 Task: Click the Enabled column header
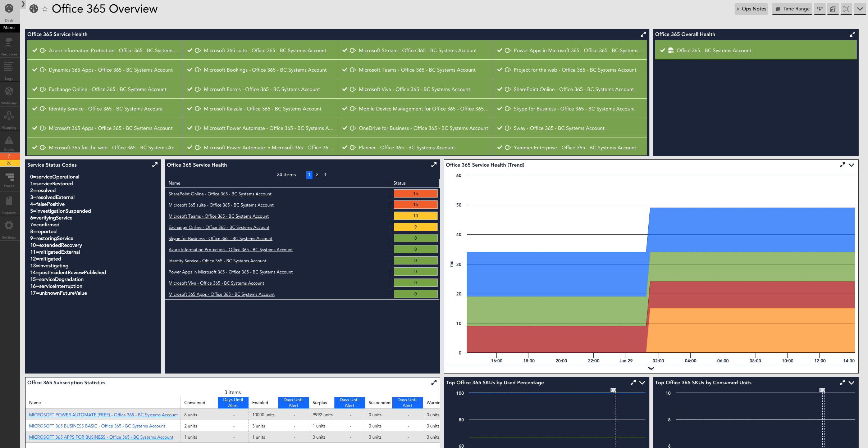pos(260,403)
